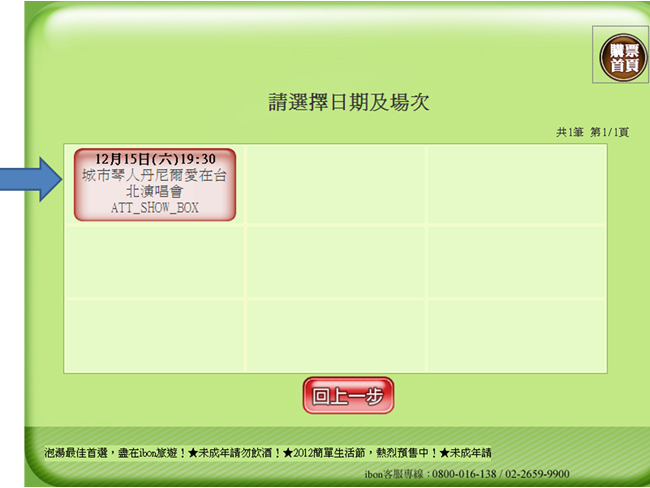
Task: Click the empty top-middle session slot
Action: coord(335,185)
